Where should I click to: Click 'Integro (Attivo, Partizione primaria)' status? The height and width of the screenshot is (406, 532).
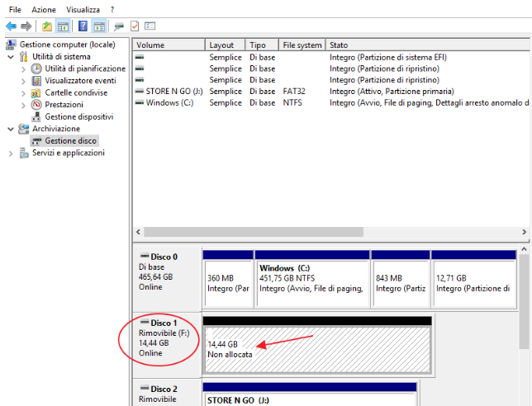coord(392,91)
